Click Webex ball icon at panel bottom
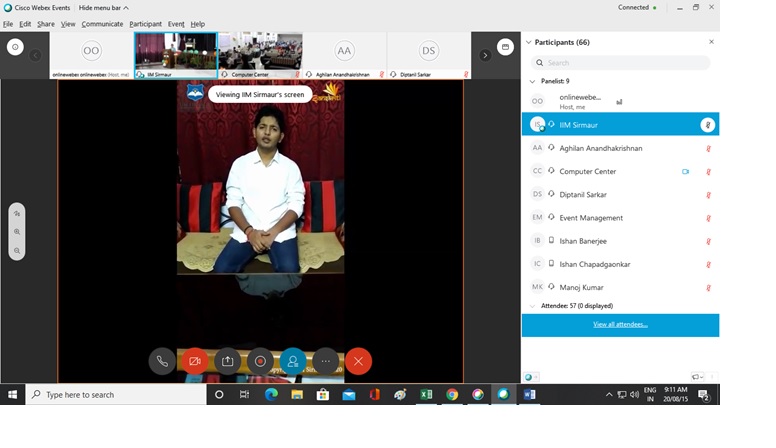Image resolution: width=776 pixels, height=448 pixels. 529,377
